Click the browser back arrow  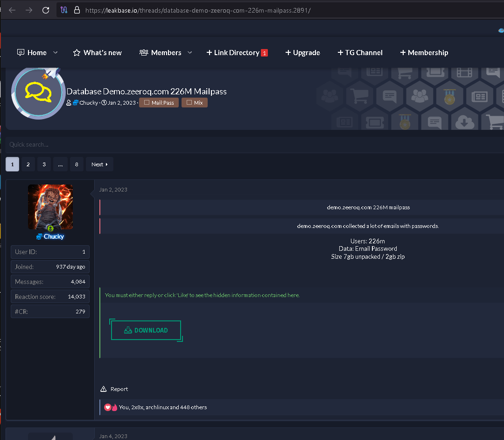(x=12, y=10)
